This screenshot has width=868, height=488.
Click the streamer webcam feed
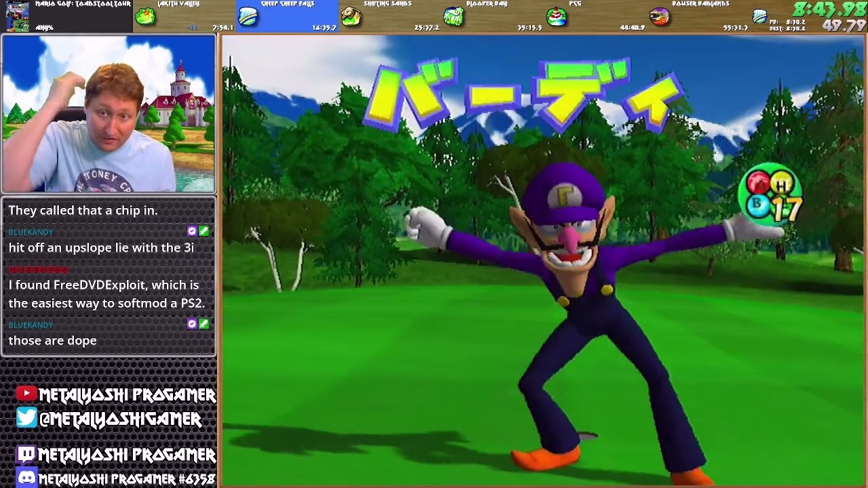pos(108,114)
